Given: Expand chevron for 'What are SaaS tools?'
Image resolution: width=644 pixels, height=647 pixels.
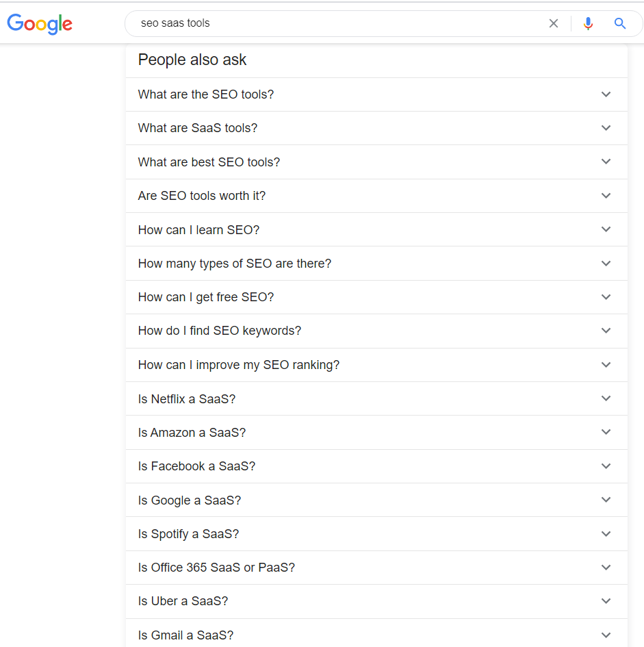Looking at the screenshot, I should tap(606, 128).
